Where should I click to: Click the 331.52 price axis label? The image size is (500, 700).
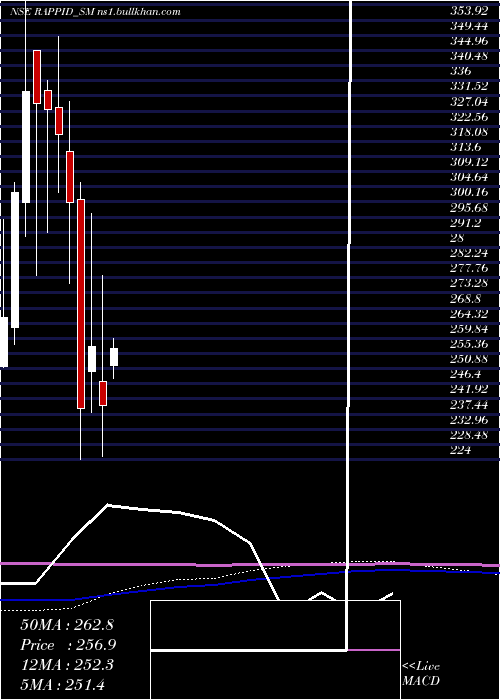[x=469, y=87]
